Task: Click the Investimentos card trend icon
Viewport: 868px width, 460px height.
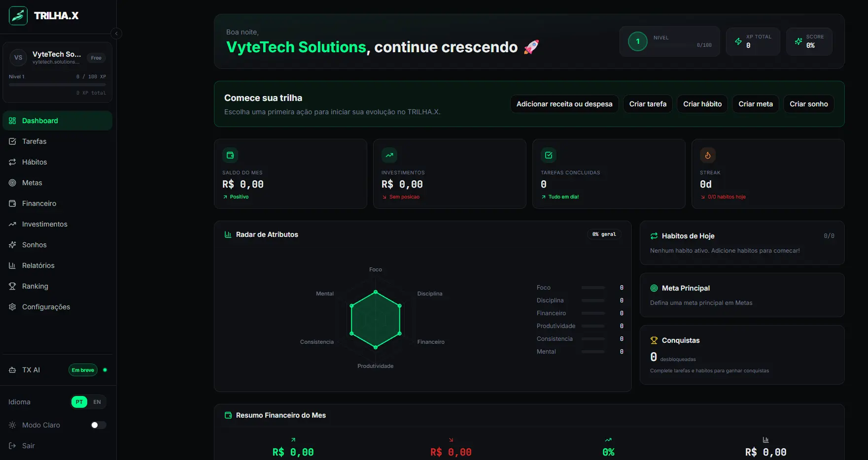Action: pos(389,155)
